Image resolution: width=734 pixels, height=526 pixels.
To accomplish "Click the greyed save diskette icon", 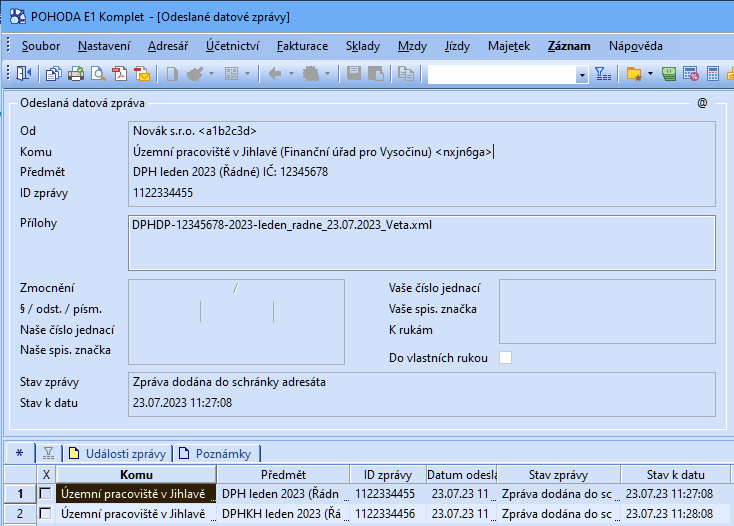I will [x=354, y=73].
